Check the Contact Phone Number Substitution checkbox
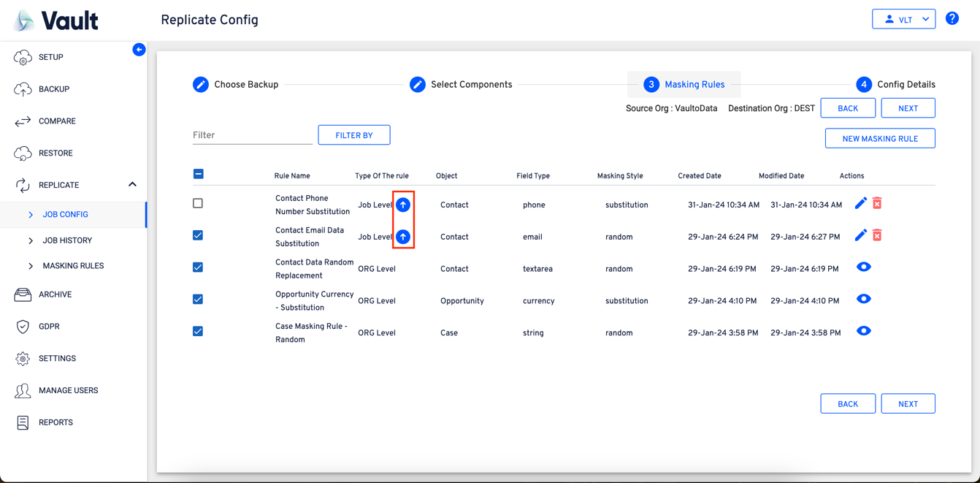This screenshot has width=980, height=483. pyautogui.click(x=198, y=203)
